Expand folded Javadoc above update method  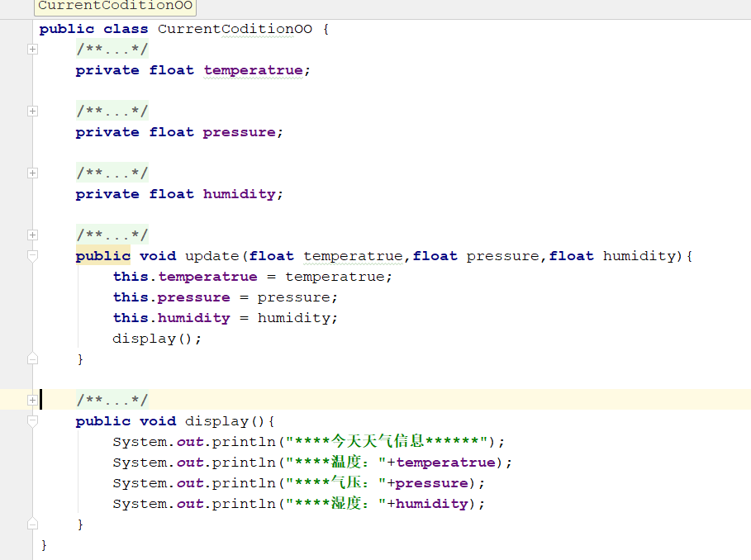[32, 235]
